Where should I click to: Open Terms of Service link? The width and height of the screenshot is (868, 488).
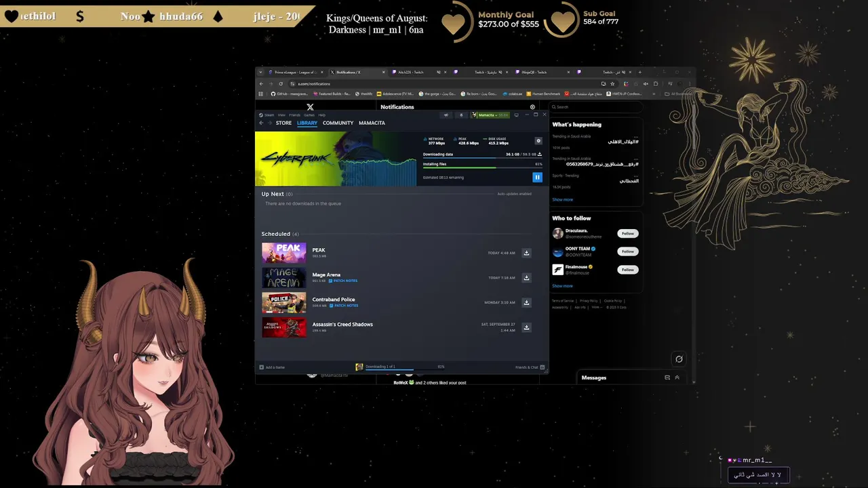click(x=562, y=300)
